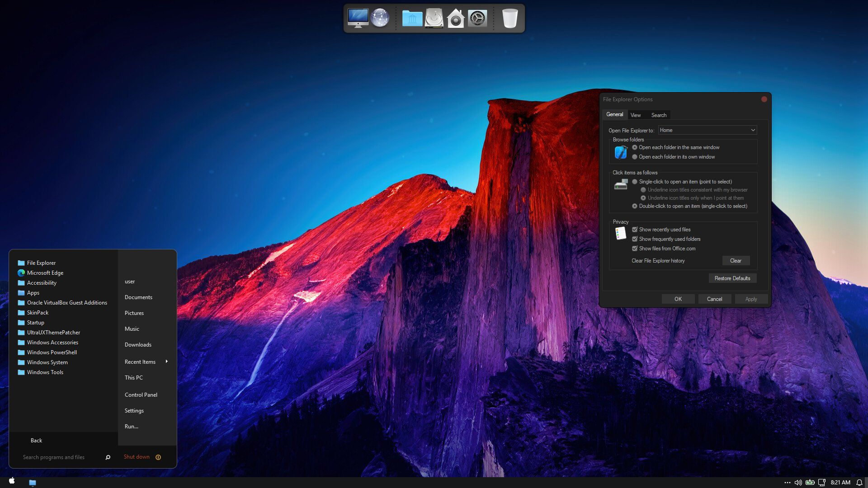The height and width of the screenshot is (488, 868).
Task: Uncheck Show recently used files
Action: 635,230
